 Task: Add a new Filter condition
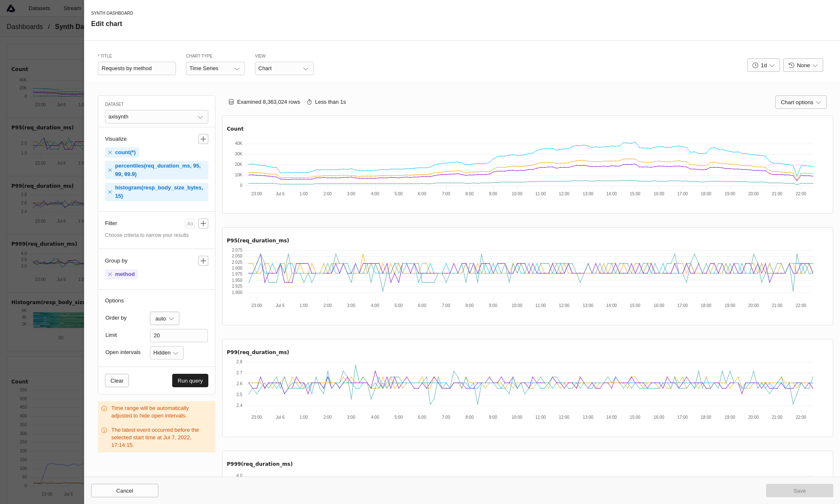point(203,223)
